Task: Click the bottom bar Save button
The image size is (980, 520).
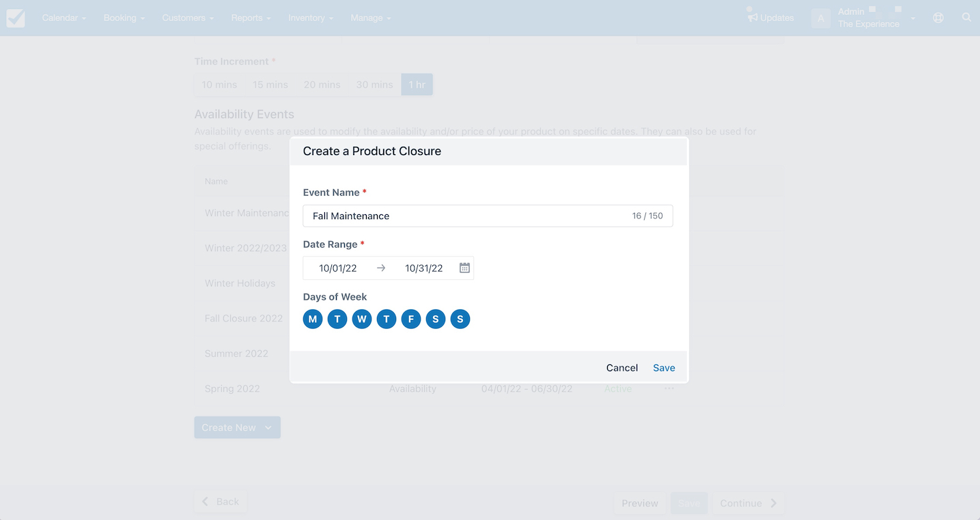Action: tap(689, 503)
